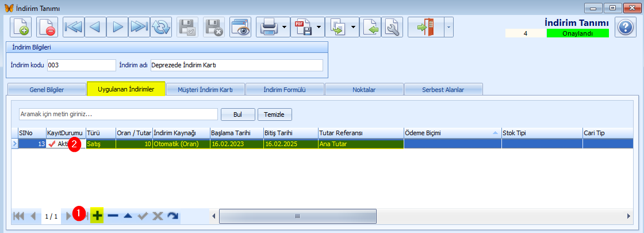This screenshot has height=233, width=644.
Task: Click the PDF export icon
Action: (x=303, y=28)
